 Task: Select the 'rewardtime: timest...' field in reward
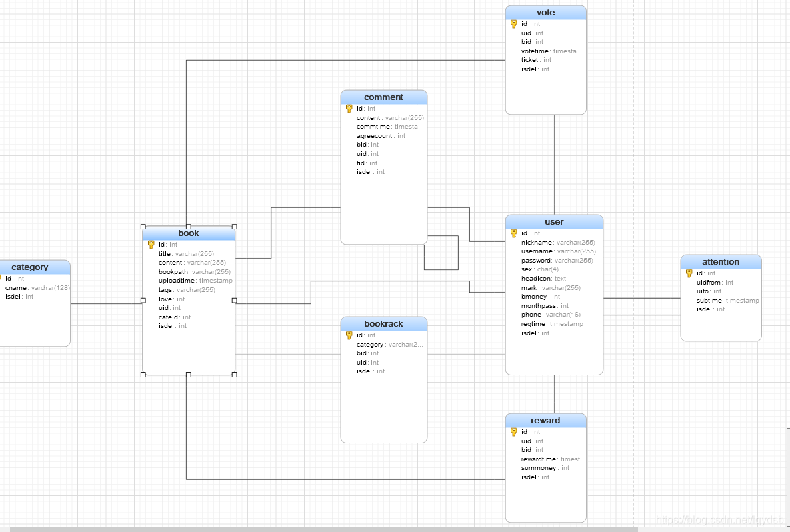(553, 459)
